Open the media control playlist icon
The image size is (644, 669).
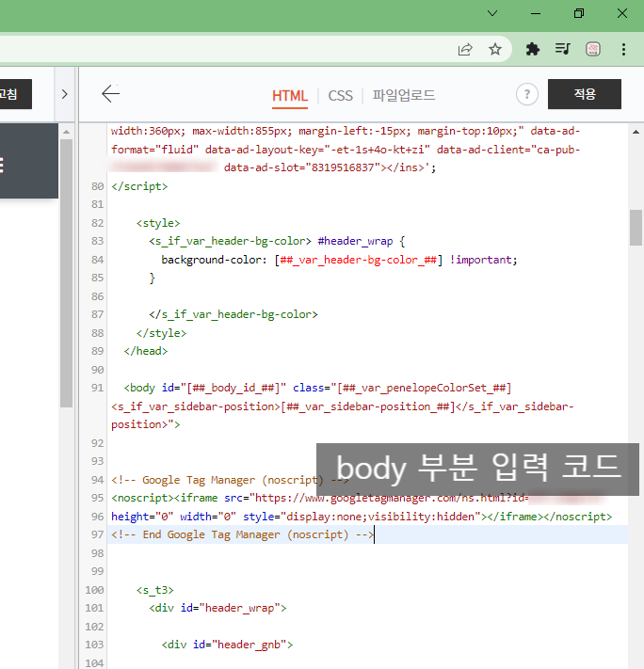pyautogui.click(x=562, y=50)
